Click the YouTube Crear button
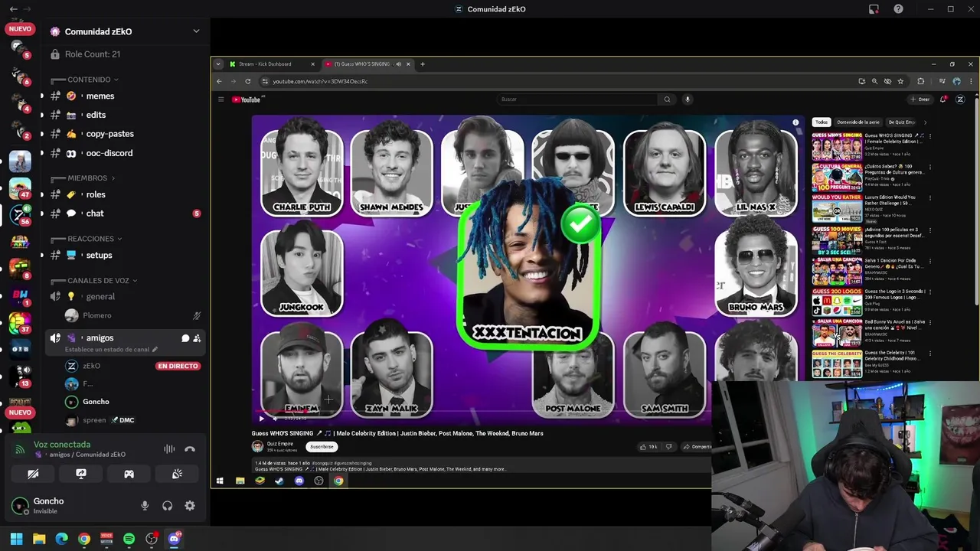This screenshot has height=551, width=980. click(x=920, y=99)
